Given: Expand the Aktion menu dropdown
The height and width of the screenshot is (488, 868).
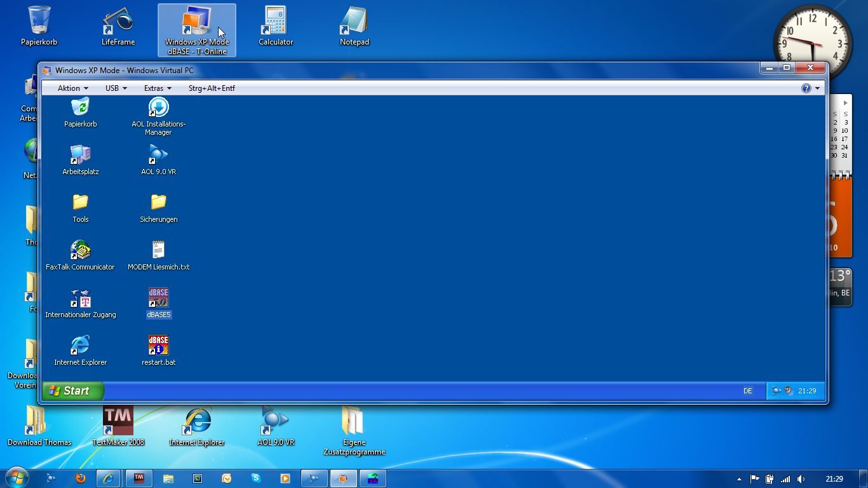Looking at the screenshot, I should pyautogui.click(x=72, y=88).
